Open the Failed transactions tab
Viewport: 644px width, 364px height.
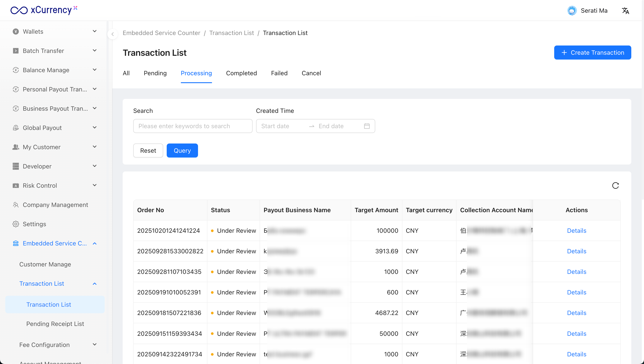pos(279,73)
